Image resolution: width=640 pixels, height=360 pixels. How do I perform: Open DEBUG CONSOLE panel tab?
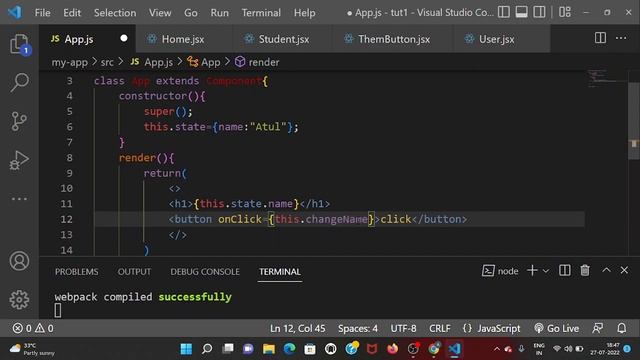205,272
